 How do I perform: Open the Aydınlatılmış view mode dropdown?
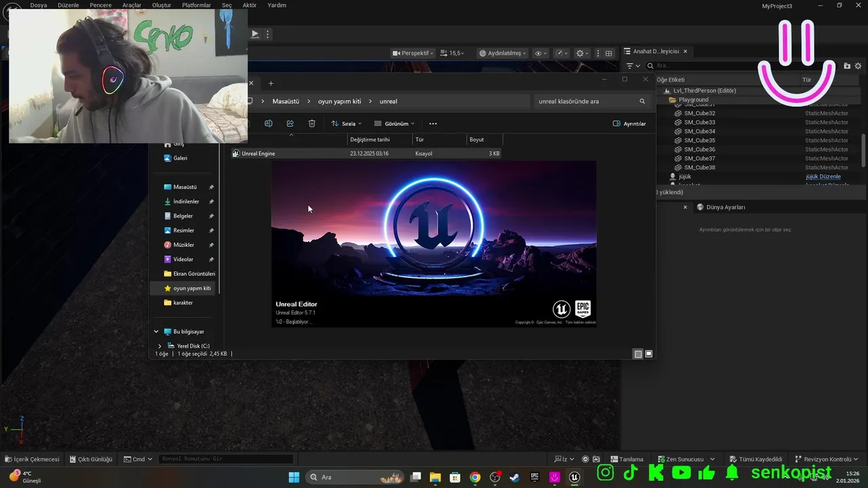pyautogui.click(x=502, y=53)
